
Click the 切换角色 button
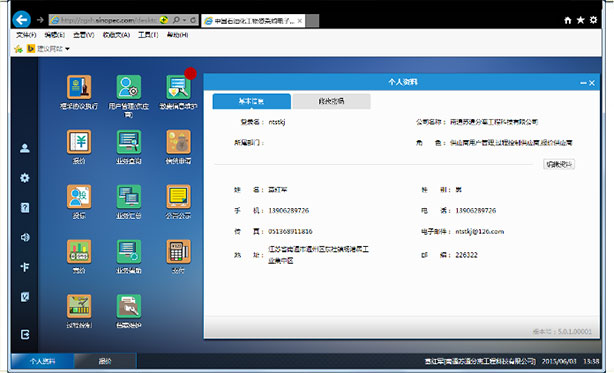tap(559, 164)
